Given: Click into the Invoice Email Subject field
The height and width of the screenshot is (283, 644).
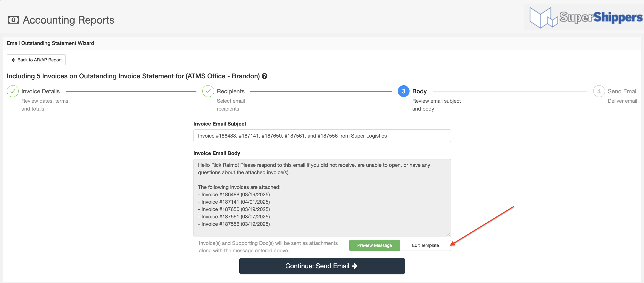Looking at the screenshot, I should click(322, 136).
